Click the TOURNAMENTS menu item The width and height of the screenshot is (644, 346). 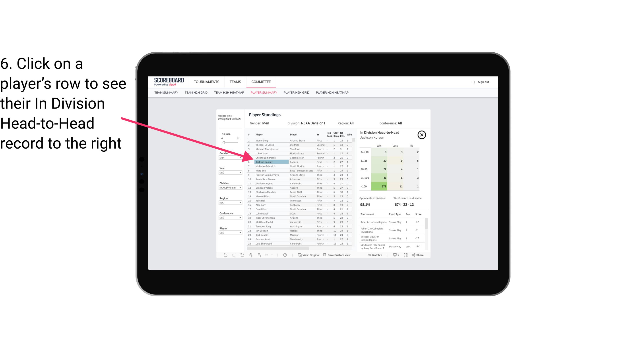tap(207, 82)
